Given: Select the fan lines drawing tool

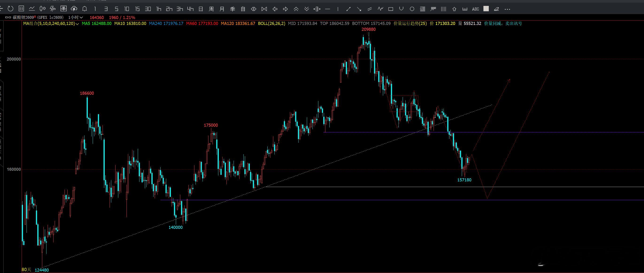Looking at the screenshot, I should pos(433,9).
